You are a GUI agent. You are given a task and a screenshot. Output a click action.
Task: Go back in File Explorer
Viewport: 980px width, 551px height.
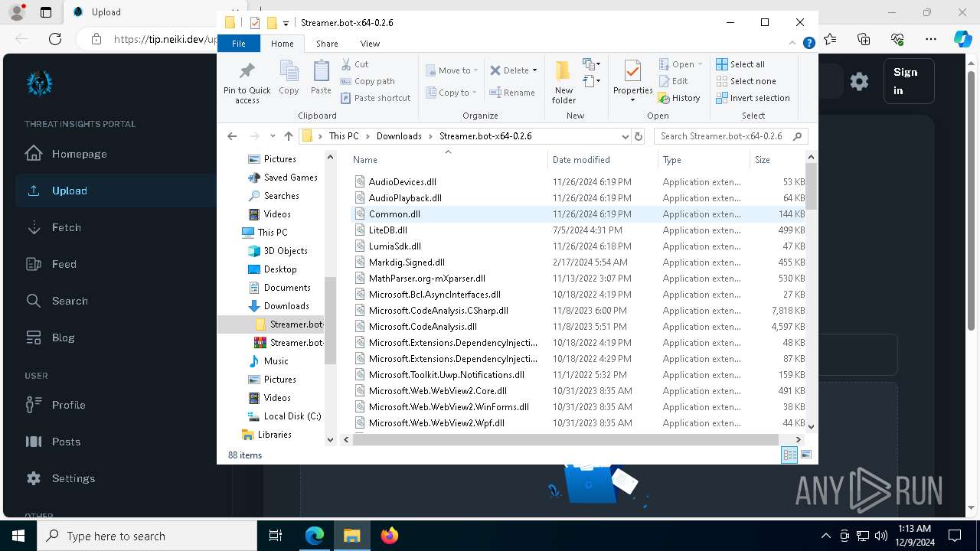click(232, 136)
